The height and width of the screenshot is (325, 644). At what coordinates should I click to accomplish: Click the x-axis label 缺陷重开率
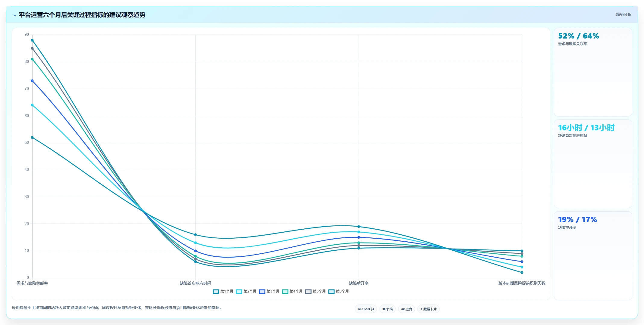point(359,283)
